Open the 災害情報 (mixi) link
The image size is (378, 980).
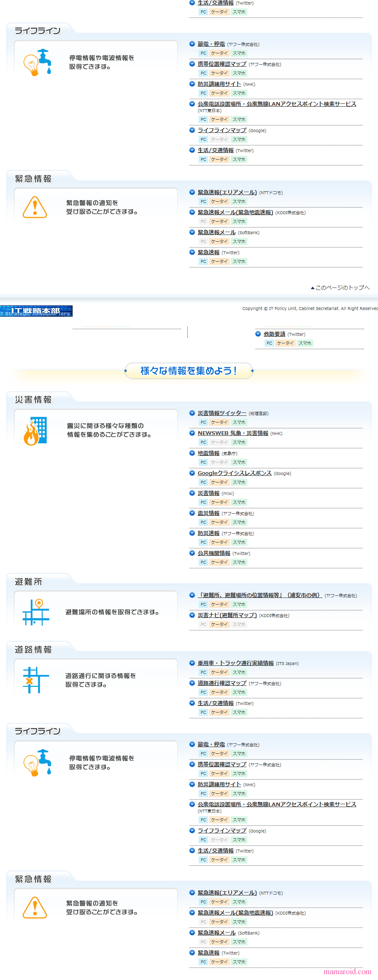click(x=209, y=493)
